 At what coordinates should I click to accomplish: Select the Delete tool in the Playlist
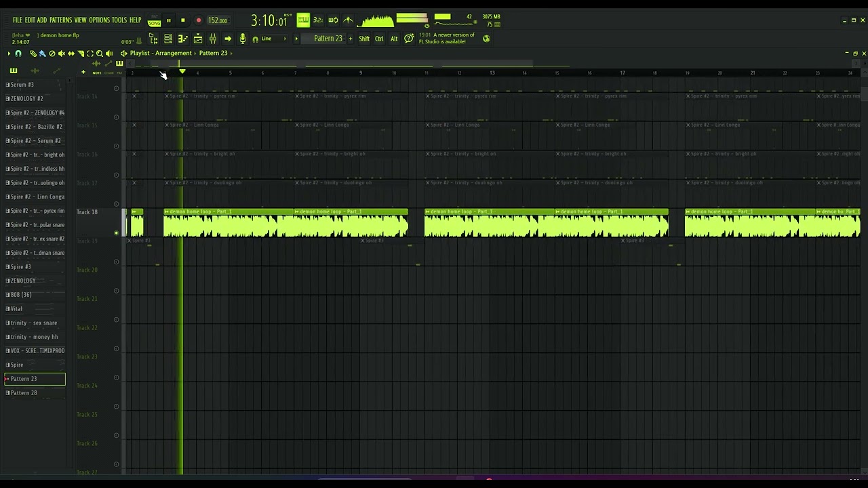pyautogui.click(x=52, y=54)
